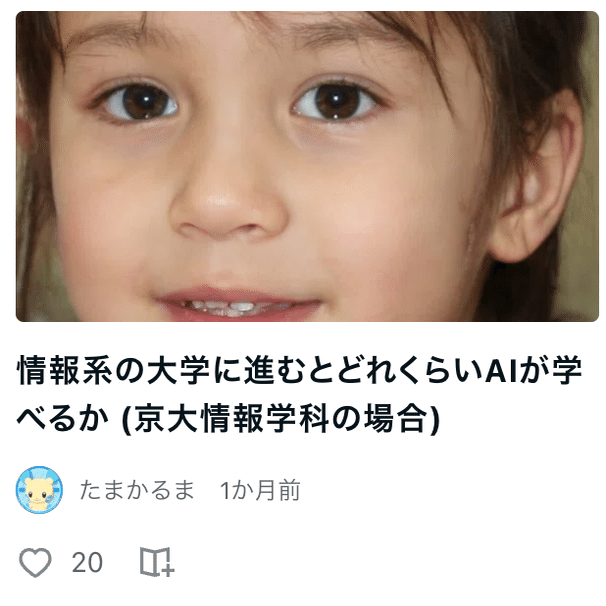
Task: Toggle the heart to favorite this post
Action: pyautogui.click(x=35, y=562)
